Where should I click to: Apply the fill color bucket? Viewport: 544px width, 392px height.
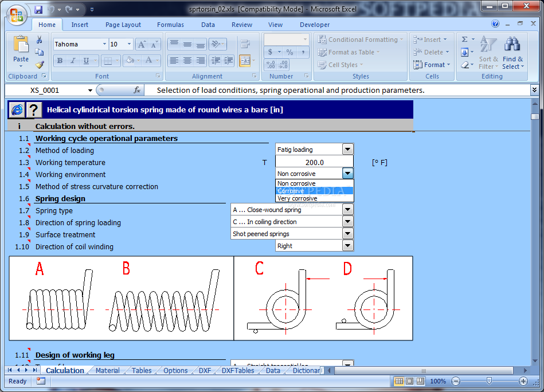(x=130, y=61)
